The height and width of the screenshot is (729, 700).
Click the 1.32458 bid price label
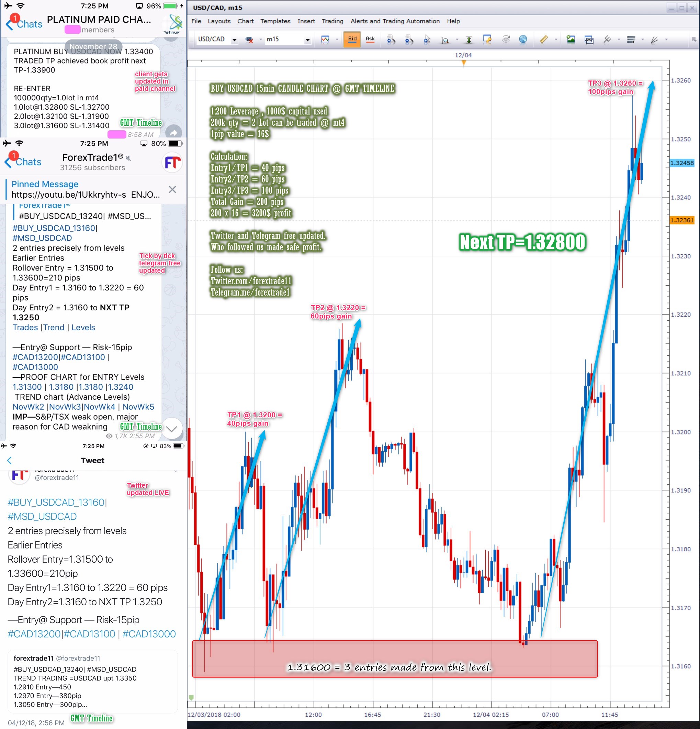[x=682, y=163]
